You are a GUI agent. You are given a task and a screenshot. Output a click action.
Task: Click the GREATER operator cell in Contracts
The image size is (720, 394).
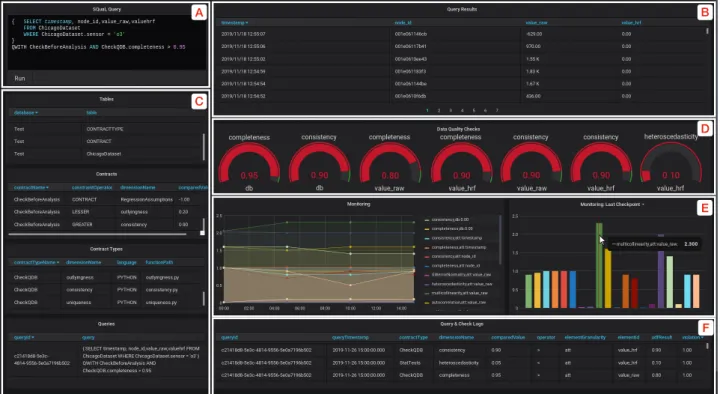click(82, 225)
